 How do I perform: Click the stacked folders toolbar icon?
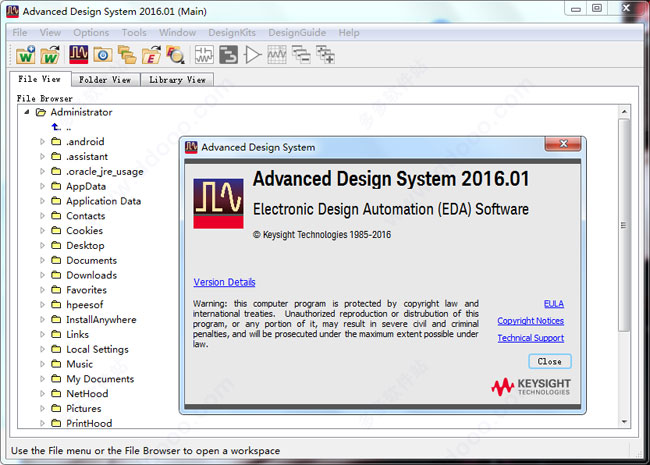click(126, 55)
